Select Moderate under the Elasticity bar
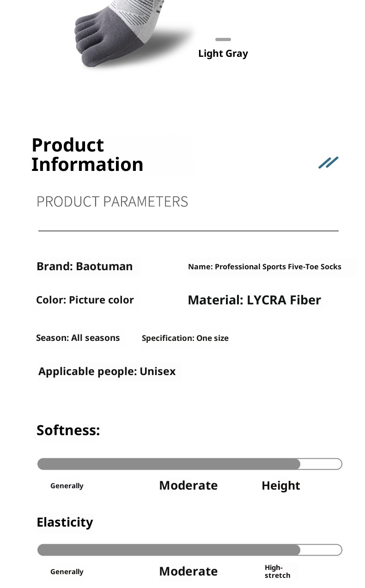The height and width of the screenshot is (588, 365). pyautogui.click(x=188, y=571)
